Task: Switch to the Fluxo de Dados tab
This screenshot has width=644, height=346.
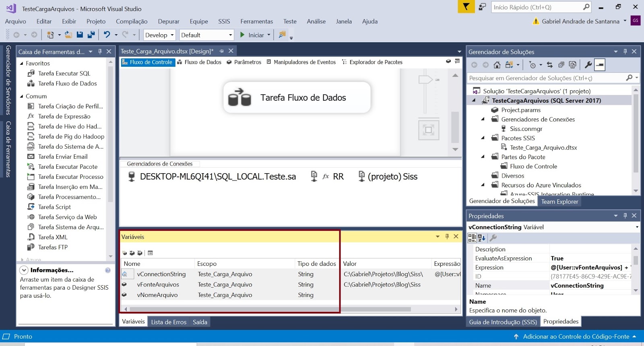Action: point(199,62)
